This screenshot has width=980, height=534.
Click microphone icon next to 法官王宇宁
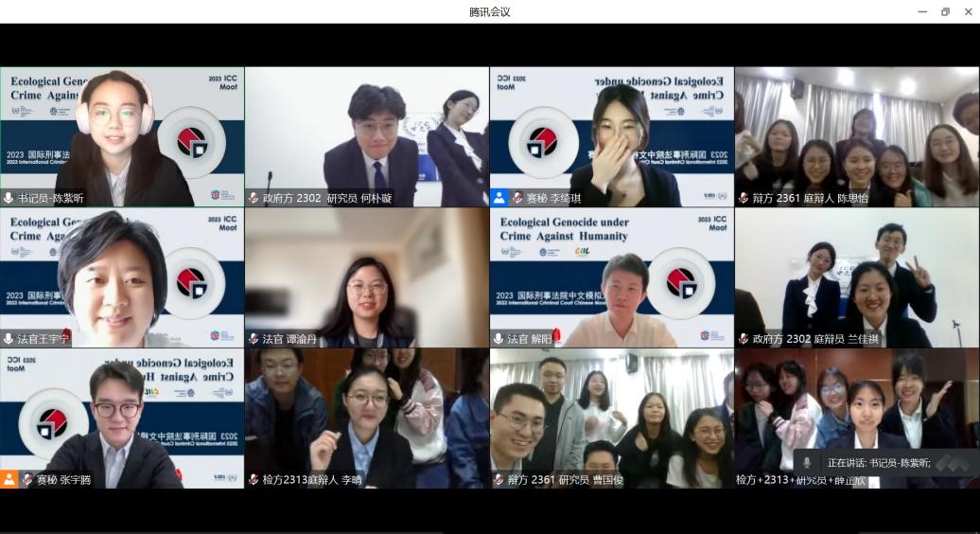[9, 339]
